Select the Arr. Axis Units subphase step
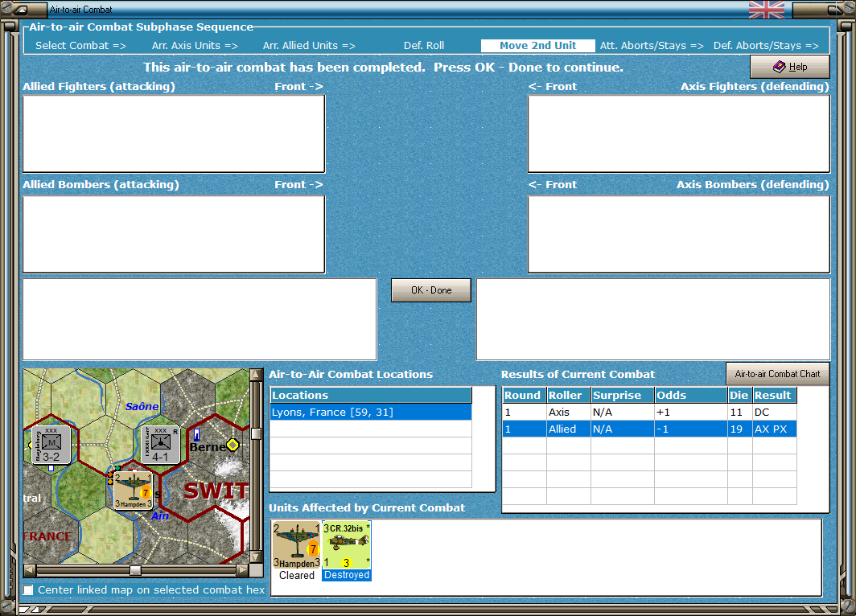This screenshot has width=856, height=616. click(x=195, y=46)
